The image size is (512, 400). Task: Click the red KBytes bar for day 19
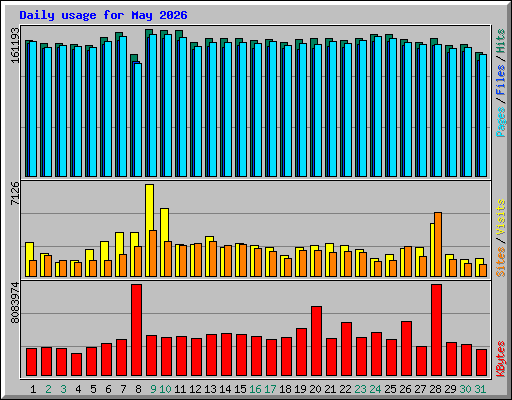[301, 352]
